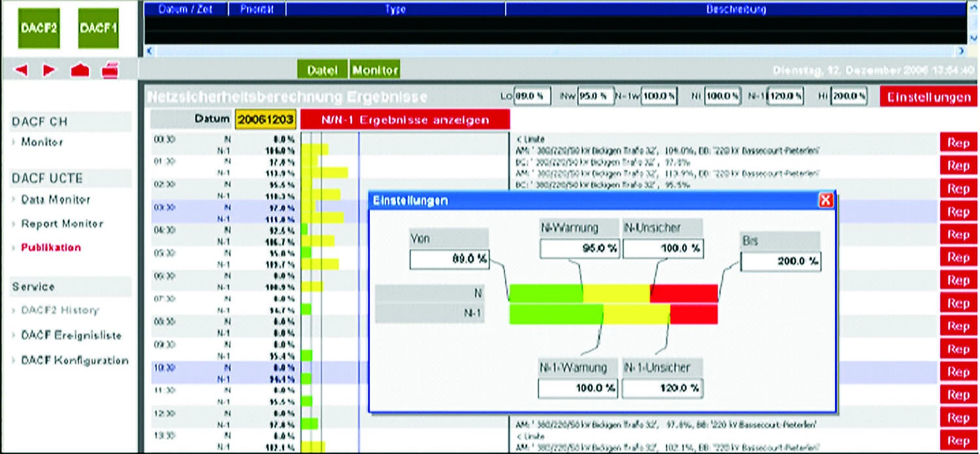Switch to the Monitor tab
This screenshot has width=980, height=454.
pyautogui.click(x=375, y=69)
